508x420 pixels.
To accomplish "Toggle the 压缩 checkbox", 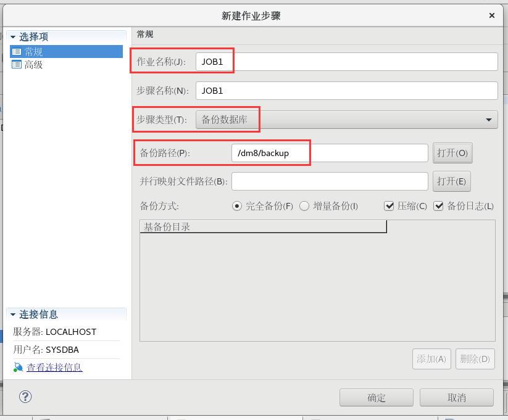I will coord(389,206).
